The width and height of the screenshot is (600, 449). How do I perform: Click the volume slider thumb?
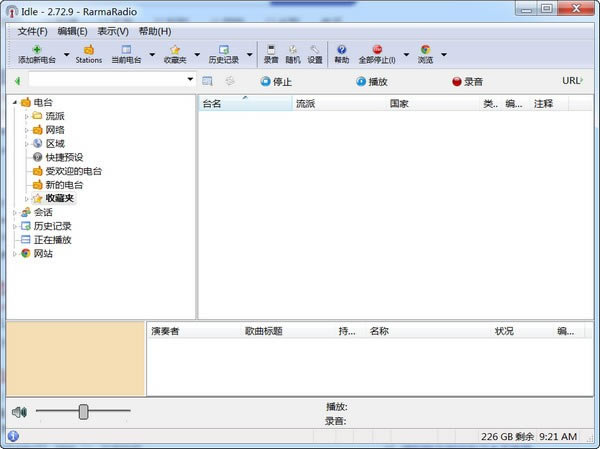coord(83,412)
